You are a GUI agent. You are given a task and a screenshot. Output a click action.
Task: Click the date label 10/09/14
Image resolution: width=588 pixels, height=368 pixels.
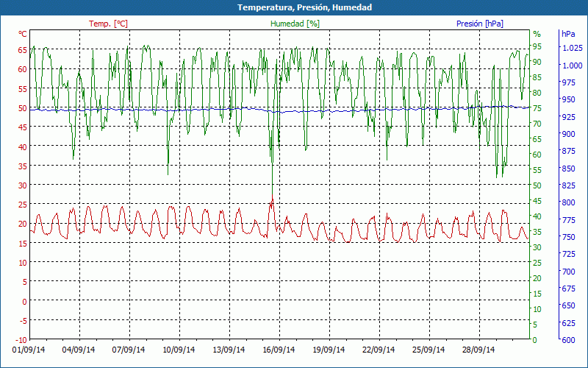point(179,350)
